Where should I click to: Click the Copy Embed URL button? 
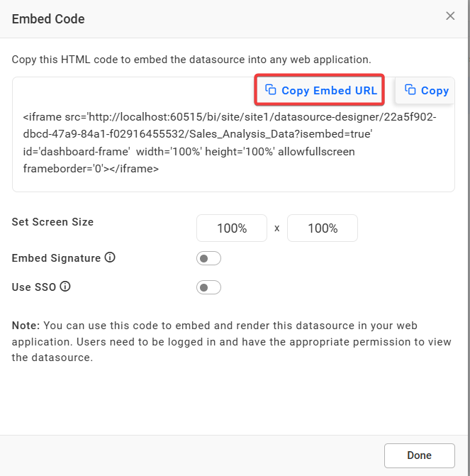coord(320,90)
